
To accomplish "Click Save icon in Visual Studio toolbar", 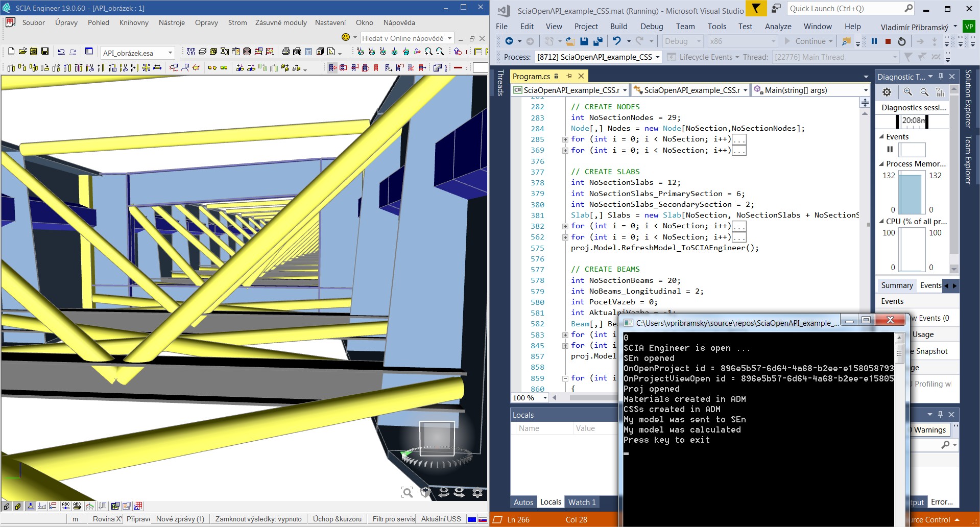I will [x=584, y=41].
